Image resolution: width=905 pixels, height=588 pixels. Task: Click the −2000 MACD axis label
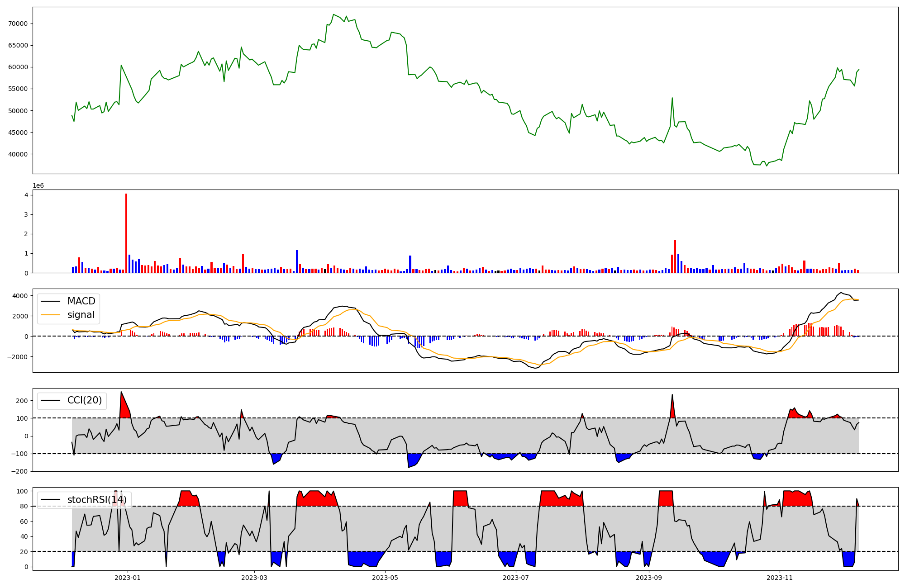click(18, 357)
